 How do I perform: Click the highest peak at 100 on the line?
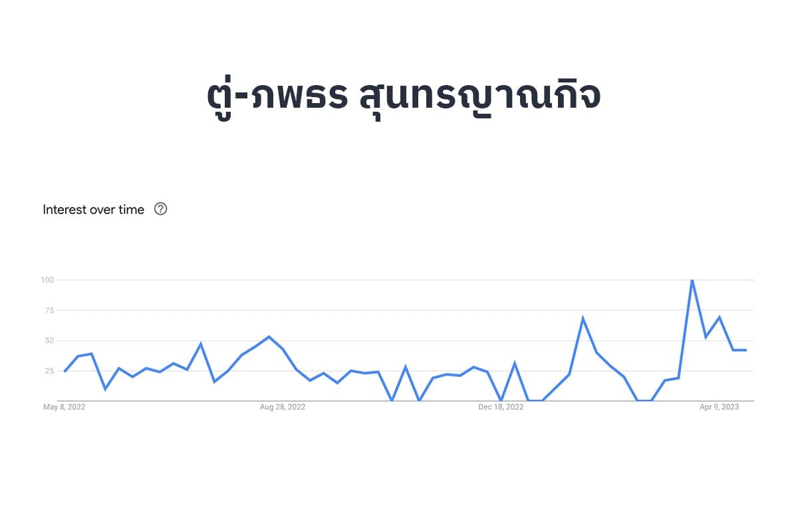pos(692,280)
